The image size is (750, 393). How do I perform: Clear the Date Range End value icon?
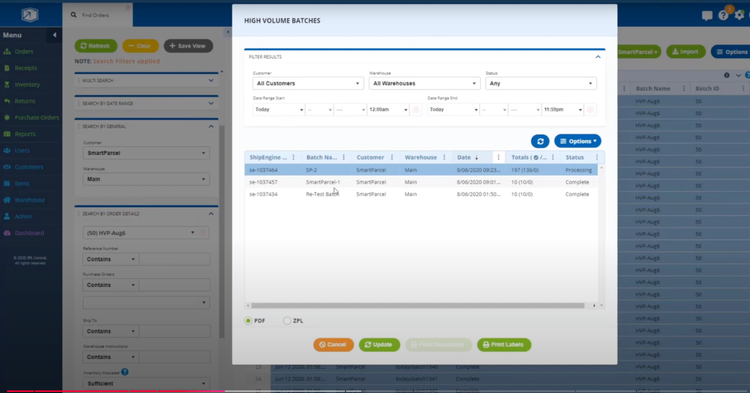[591, 109]
